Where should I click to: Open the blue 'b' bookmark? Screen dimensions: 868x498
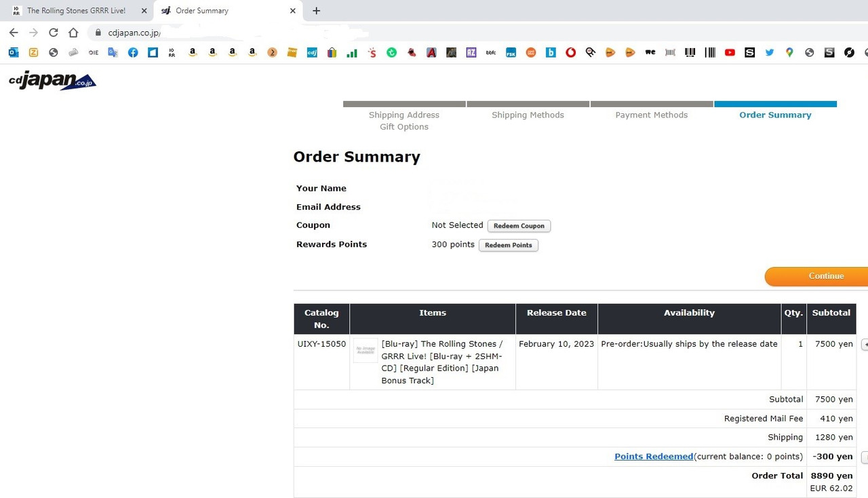[551, 52]
